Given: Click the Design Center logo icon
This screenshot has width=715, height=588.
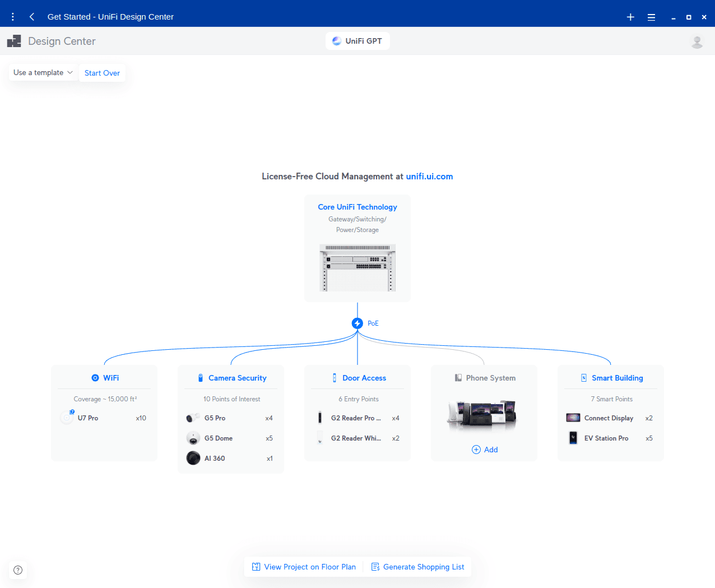Looking at the screenshot, I should (x=14, y=41).
